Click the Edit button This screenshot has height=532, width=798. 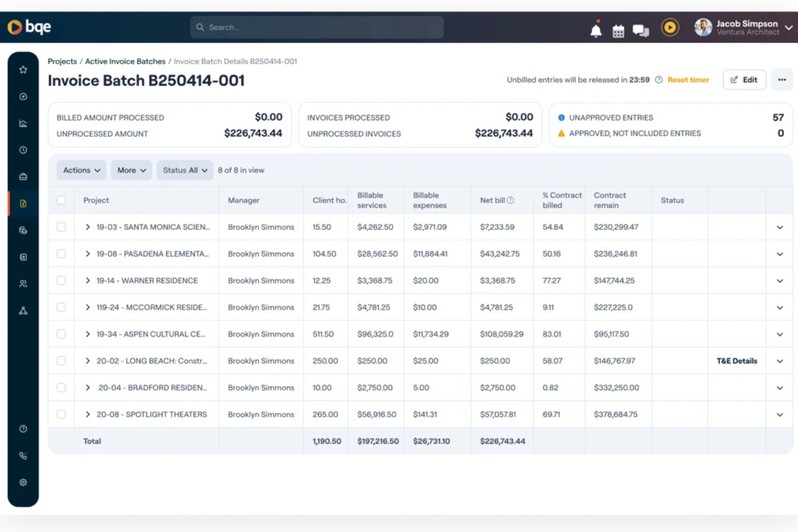click(745, 79)
